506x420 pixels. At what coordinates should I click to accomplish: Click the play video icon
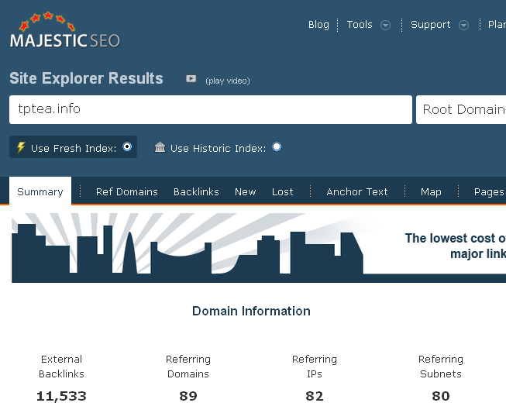tap(191, 79)
